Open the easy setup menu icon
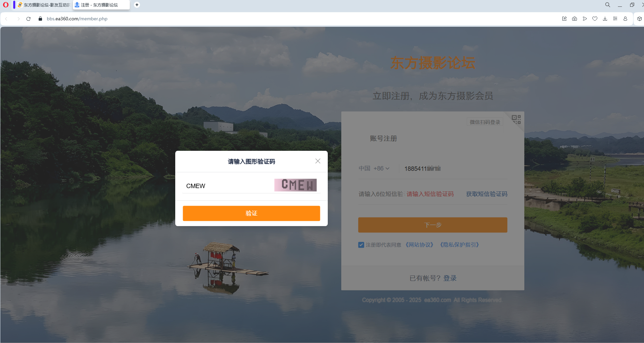This screenshot has height=343, width=644. point(615,19)
